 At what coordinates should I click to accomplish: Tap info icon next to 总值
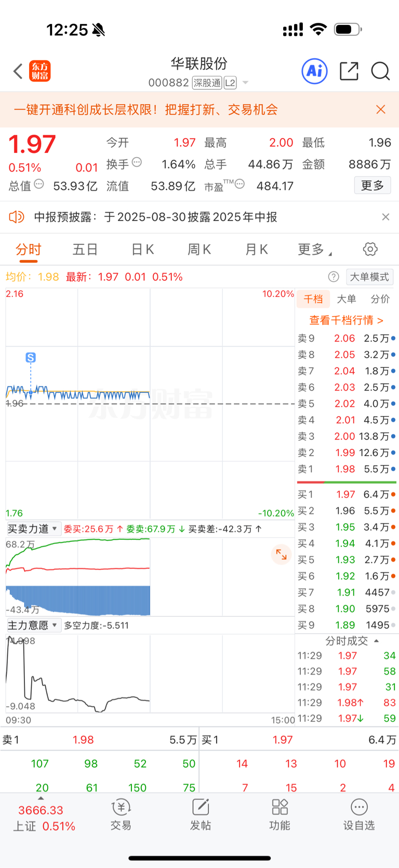(x=39, y=184)
